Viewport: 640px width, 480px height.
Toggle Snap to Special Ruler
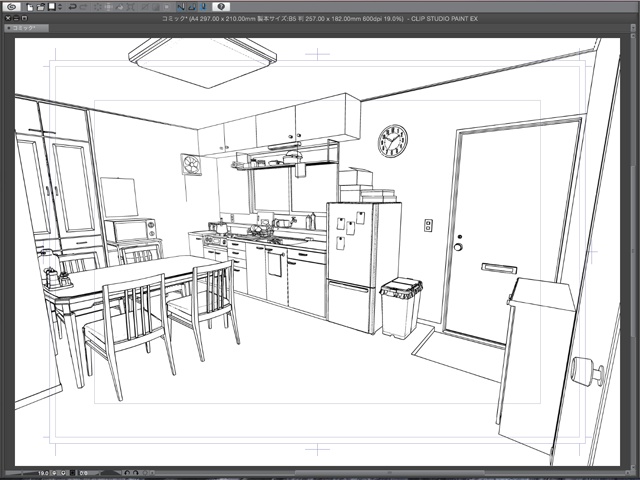click(x=192, y=7)
